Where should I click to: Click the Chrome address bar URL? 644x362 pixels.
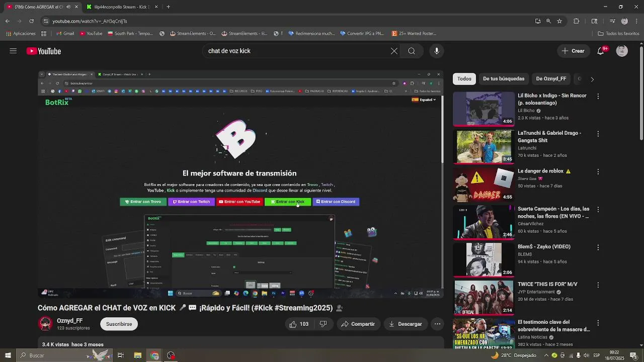(90, 21)
